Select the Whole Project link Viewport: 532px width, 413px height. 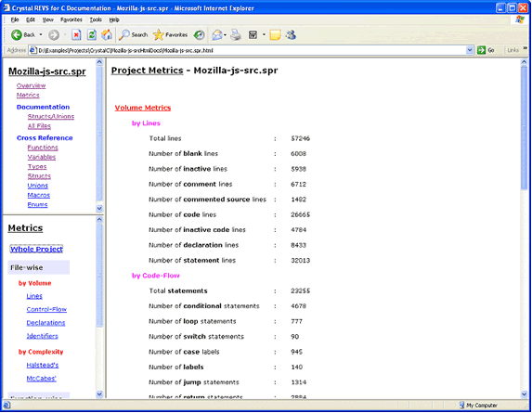(x=36, y=249)
